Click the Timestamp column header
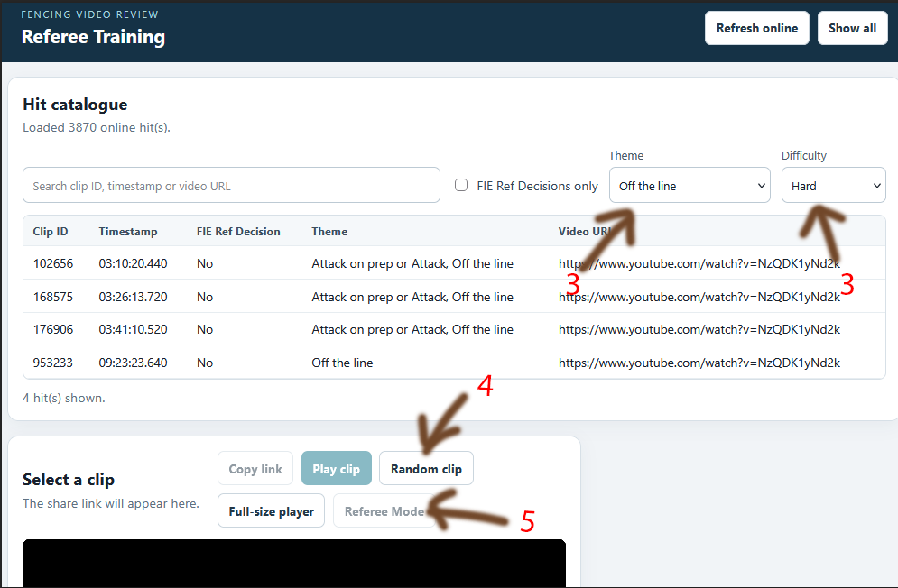The height and width of the screenshot is (588, 898). 128,231
